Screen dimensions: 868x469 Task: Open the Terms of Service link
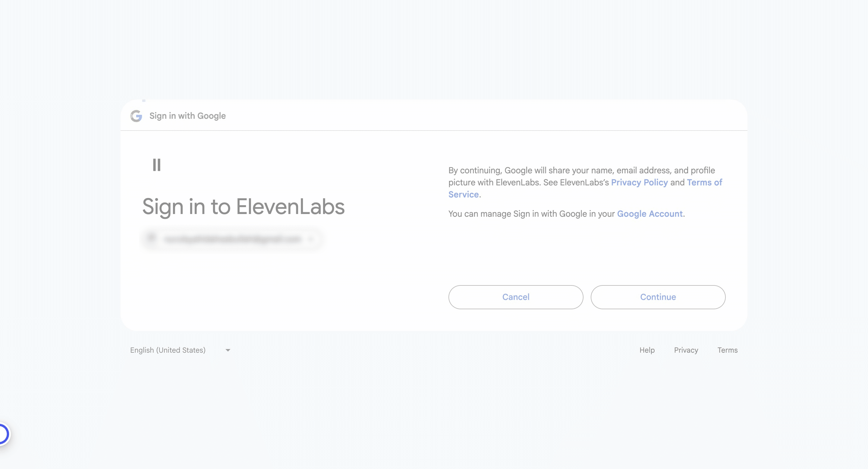coord(704,183)
